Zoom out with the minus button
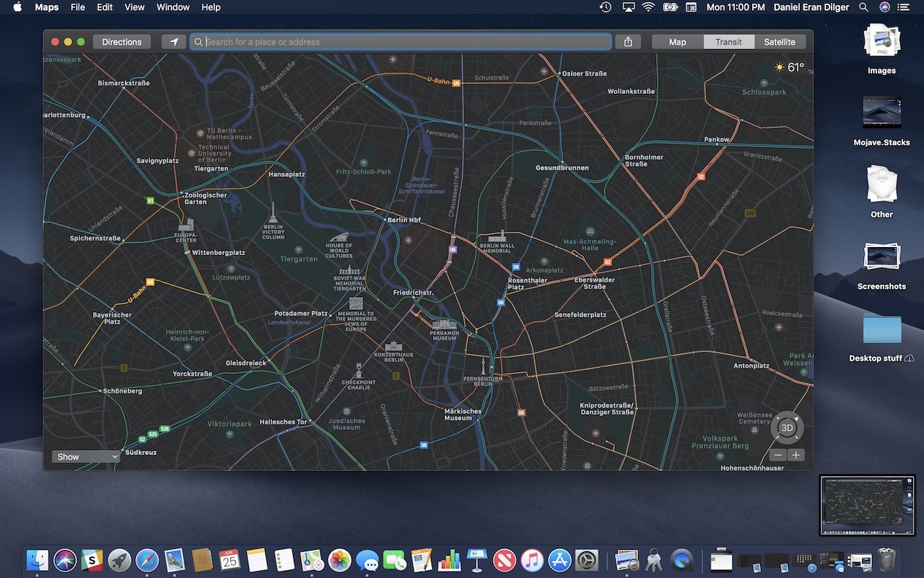 coord(777,455)
